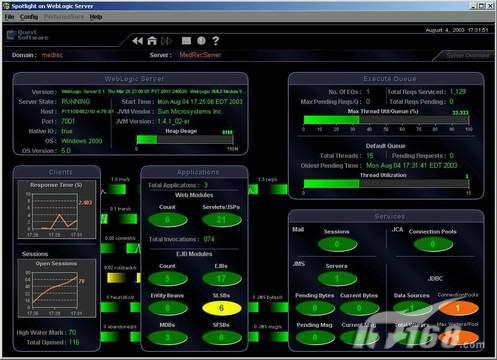Click the Max Thread Util/Queue bar
The width and height of the screenshot is (497, 360).
point(386,120)
